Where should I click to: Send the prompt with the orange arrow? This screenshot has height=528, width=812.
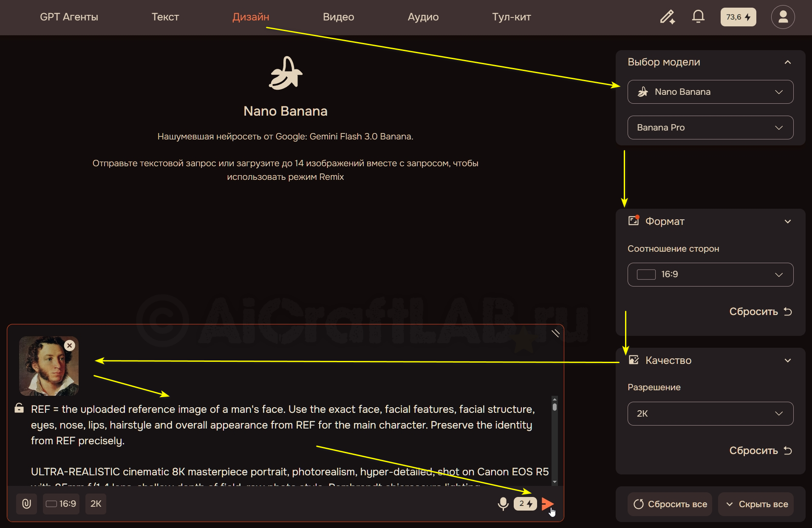[x=548, y=504]
